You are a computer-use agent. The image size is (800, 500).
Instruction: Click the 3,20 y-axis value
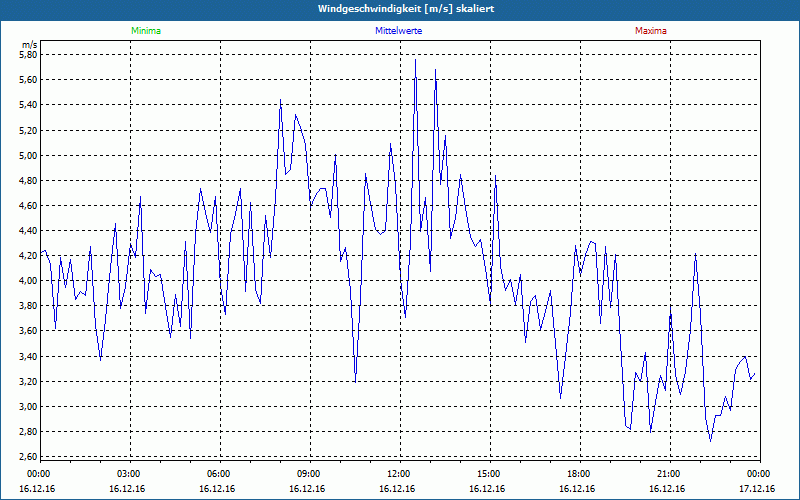click(x=28, y=382)
